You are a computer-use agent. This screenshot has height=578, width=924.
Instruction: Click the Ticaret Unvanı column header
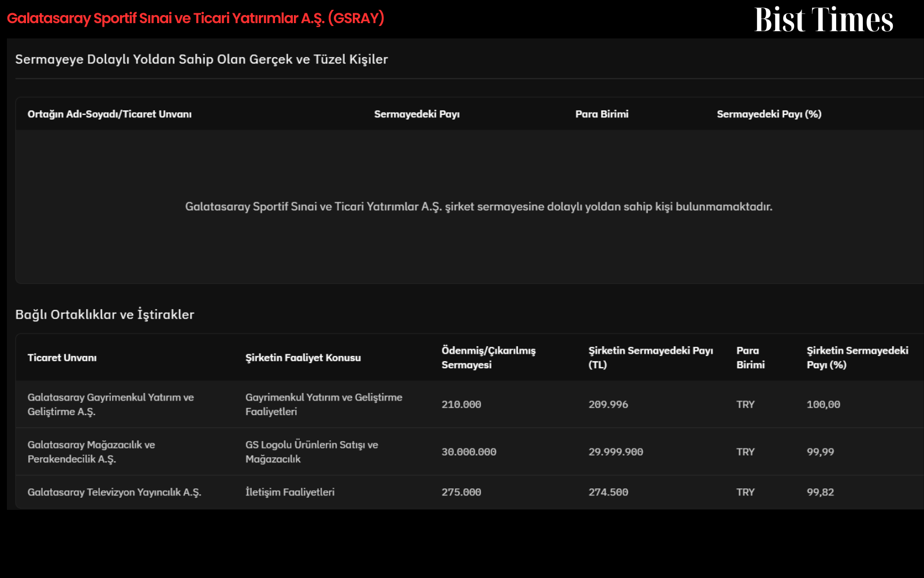(x=62, y=358)
